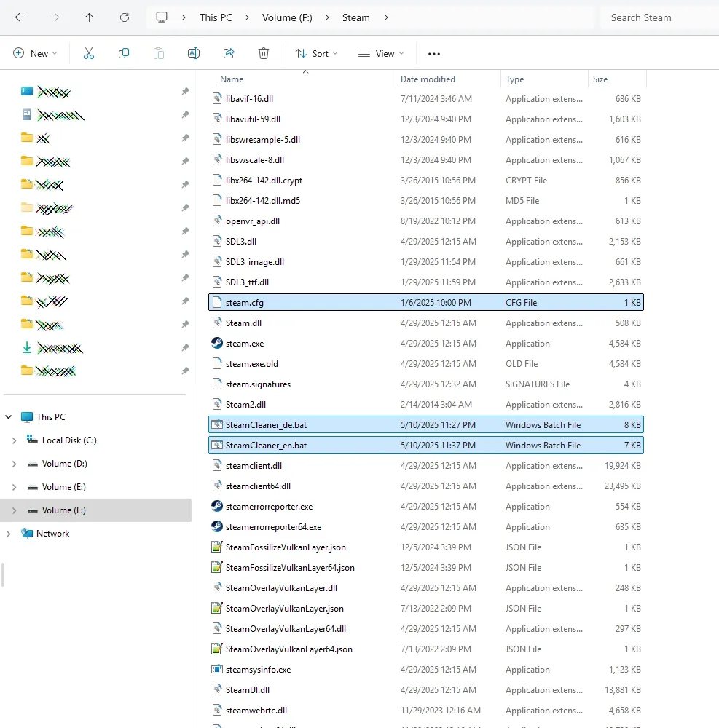Select the openvr_api.dll file

point(426,221)
